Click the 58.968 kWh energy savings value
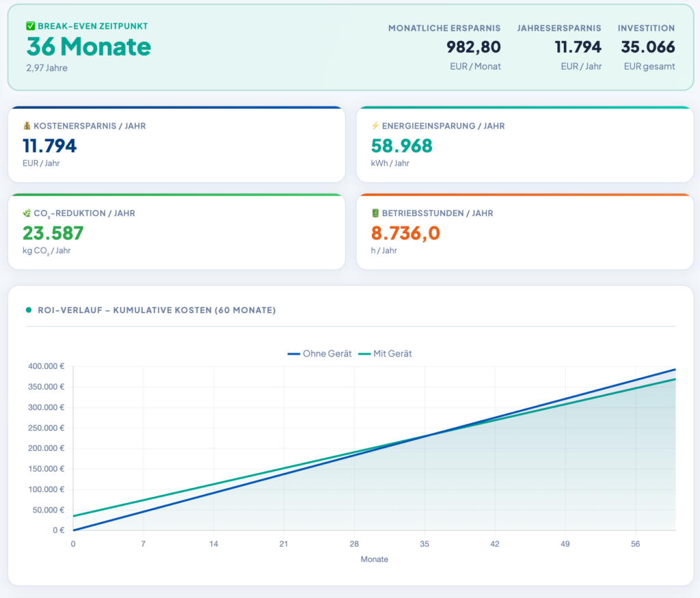Viewport: 700px width, 598px height. click(402, 146)
